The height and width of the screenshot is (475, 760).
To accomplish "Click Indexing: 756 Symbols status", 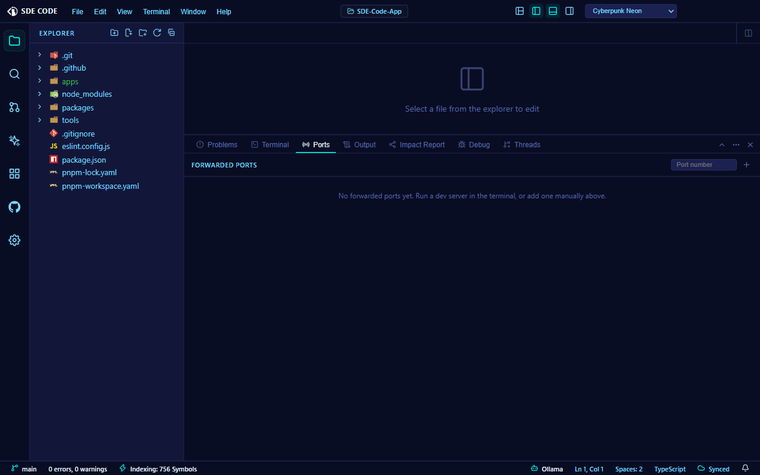I will pyautogui.click(x=158, y=469).
